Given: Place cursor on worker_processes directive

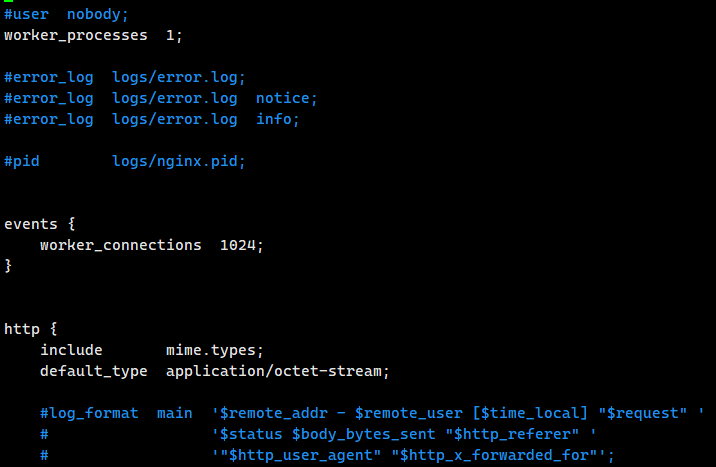Looking at the screenshot, I should point(76,36).
